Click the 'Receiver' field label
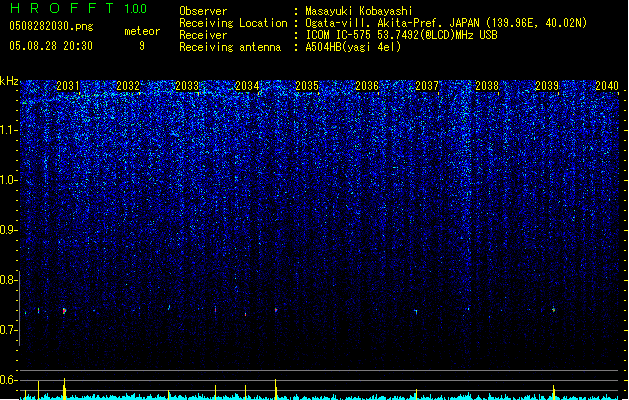 click(x=203, y=35)
